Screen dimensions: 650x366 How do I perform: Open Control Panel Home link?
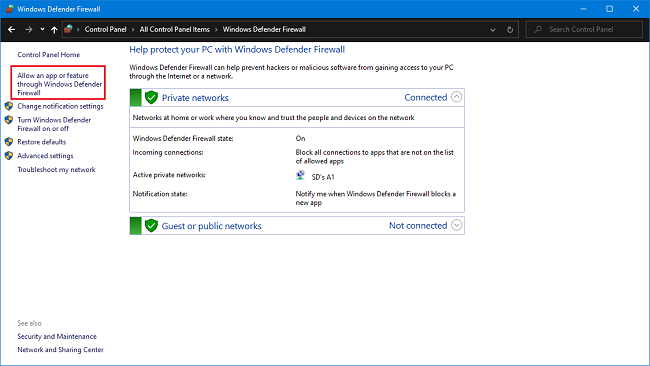pos(49,55)
